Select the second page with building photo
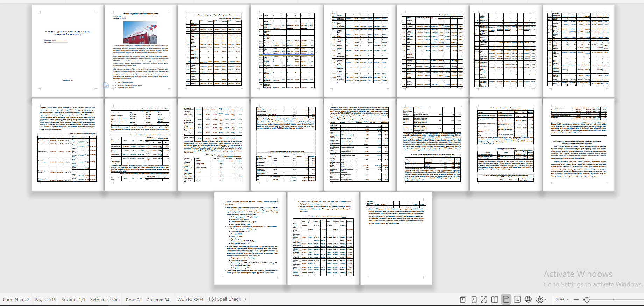This screenshot has height=306, width=644. pos(140,51)
